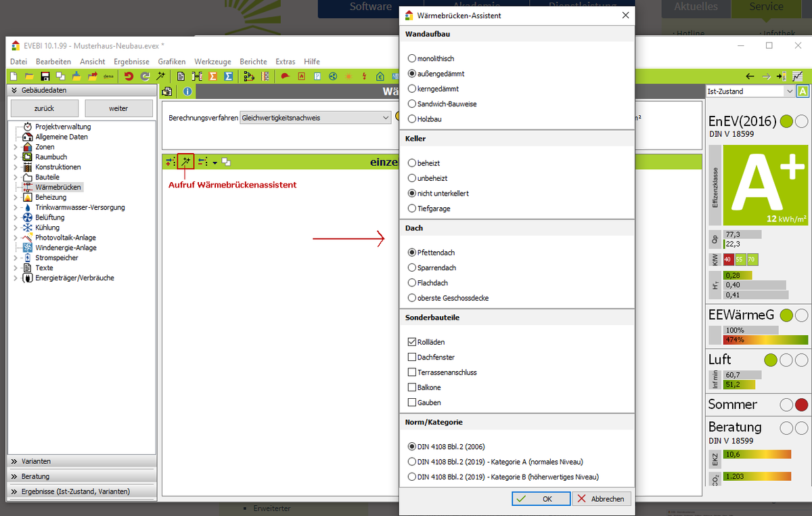Expand the Raumbuch tree node

[x=16, y=157]
